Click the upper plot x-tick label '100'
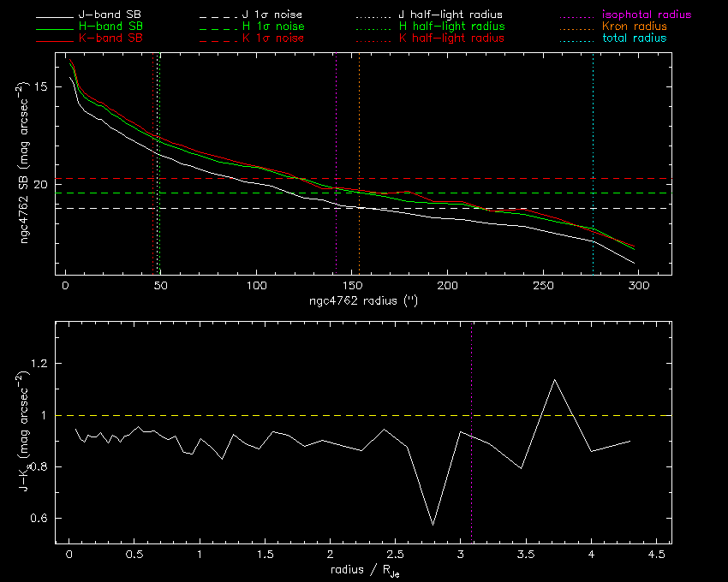Screen dimensions: 728x582 pos(256,285)
